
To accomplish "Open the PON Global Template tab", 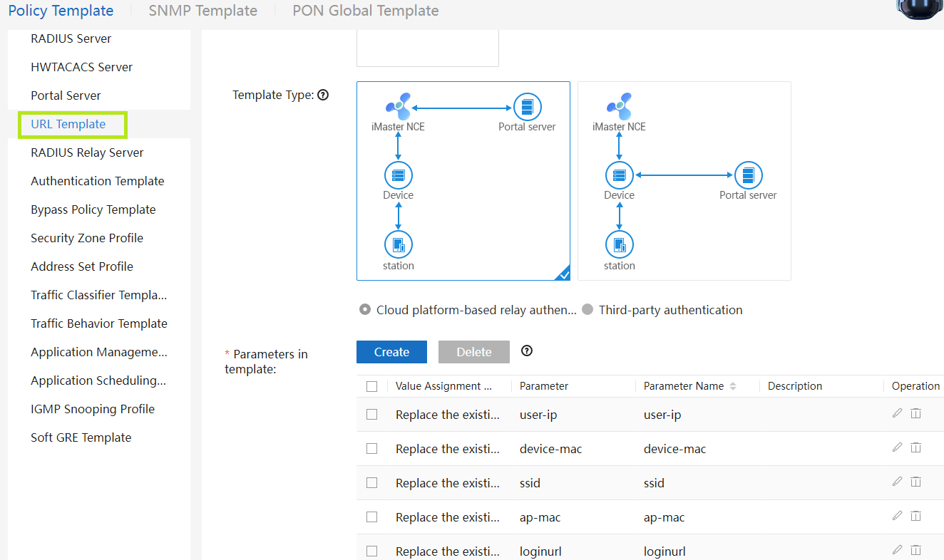I will (365, 11).
